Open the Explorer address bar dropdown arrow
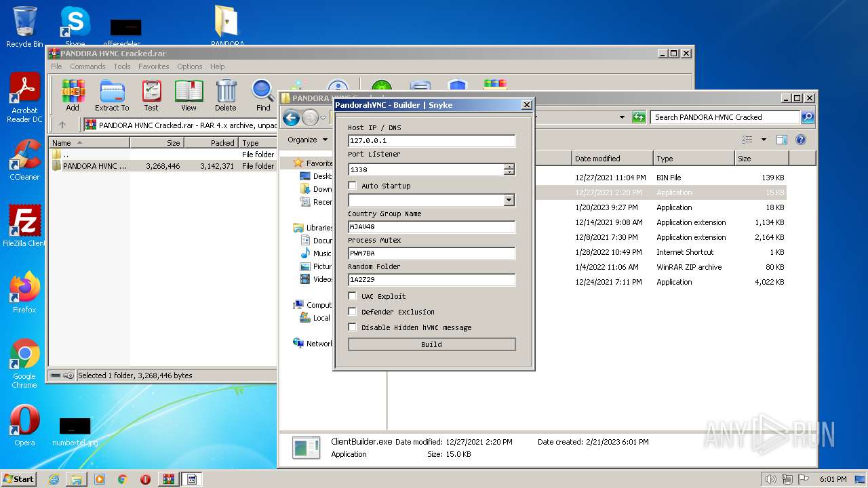 (622, 117)
